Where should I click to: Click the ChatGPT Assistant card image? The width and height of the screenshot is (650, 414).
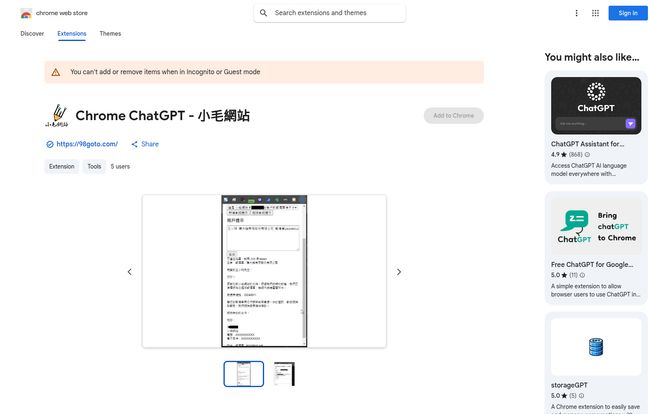click(596, 106)
